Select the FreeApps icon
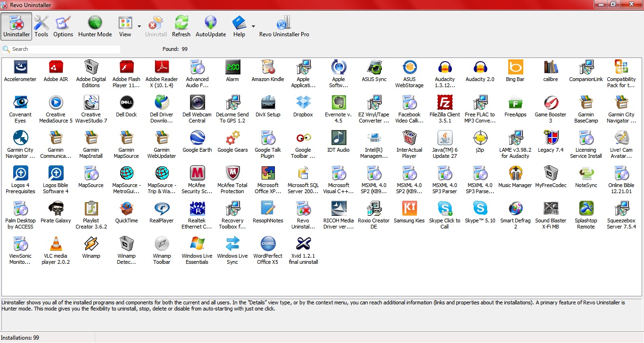 515,103
